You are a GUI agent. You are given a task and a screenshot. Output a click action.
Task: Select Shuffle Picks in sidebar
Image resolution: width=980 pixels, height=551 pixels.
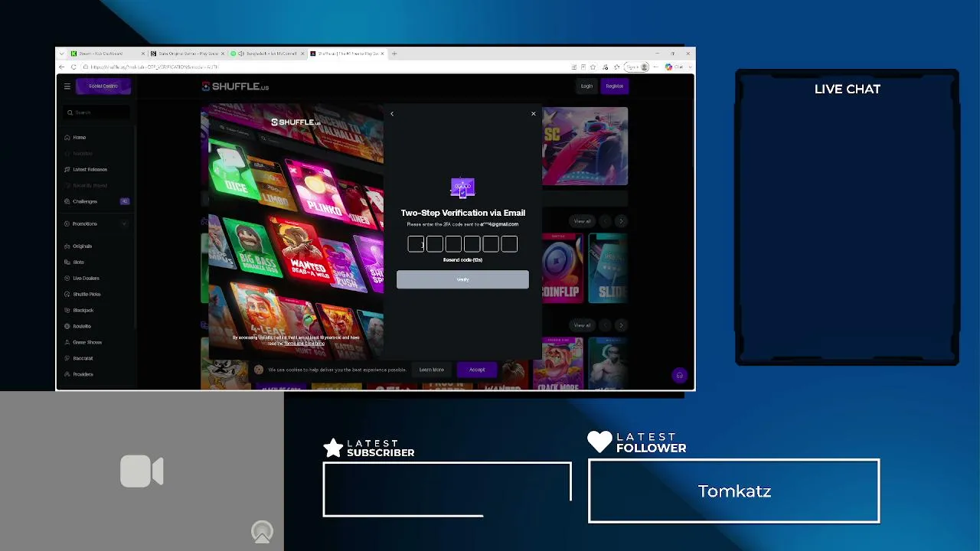click(x=87, y=295)
